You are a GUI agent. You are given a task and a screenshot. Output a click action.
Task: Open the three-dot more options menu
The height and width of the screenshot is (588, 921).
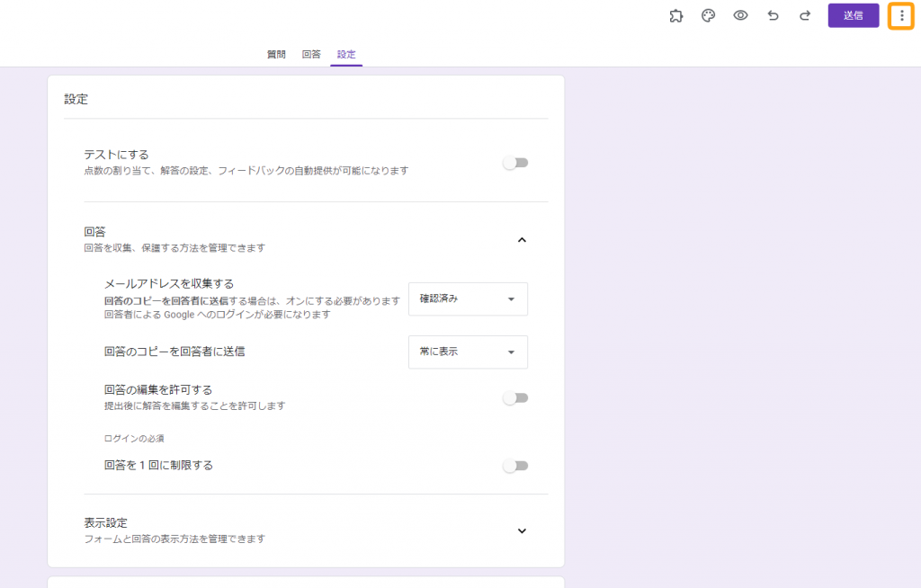coord(901,15)
